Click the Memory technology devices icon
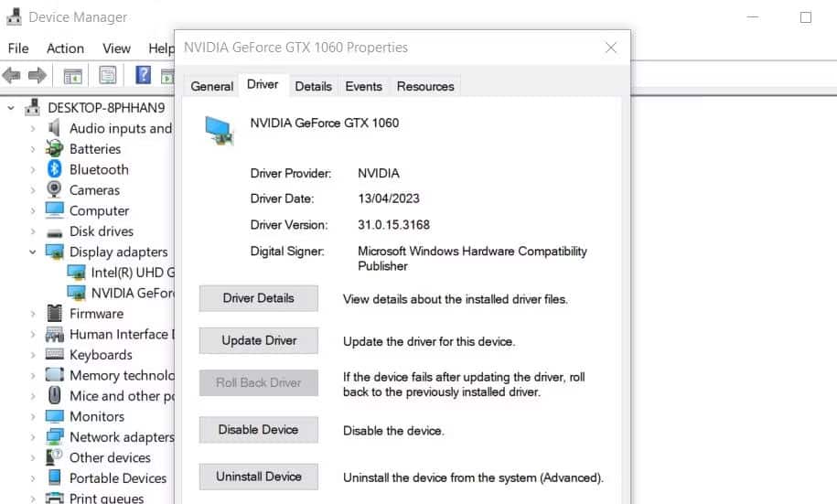 (x=55, y=375)
